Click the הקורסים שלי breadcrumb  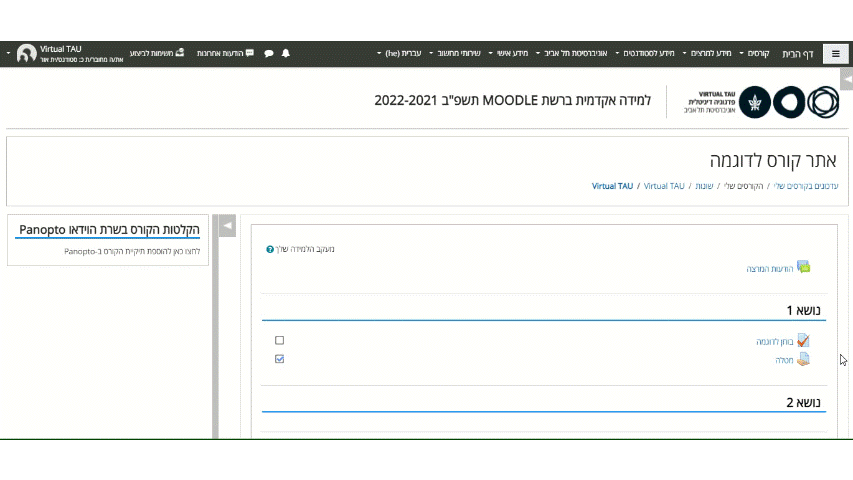pos(743,186)
